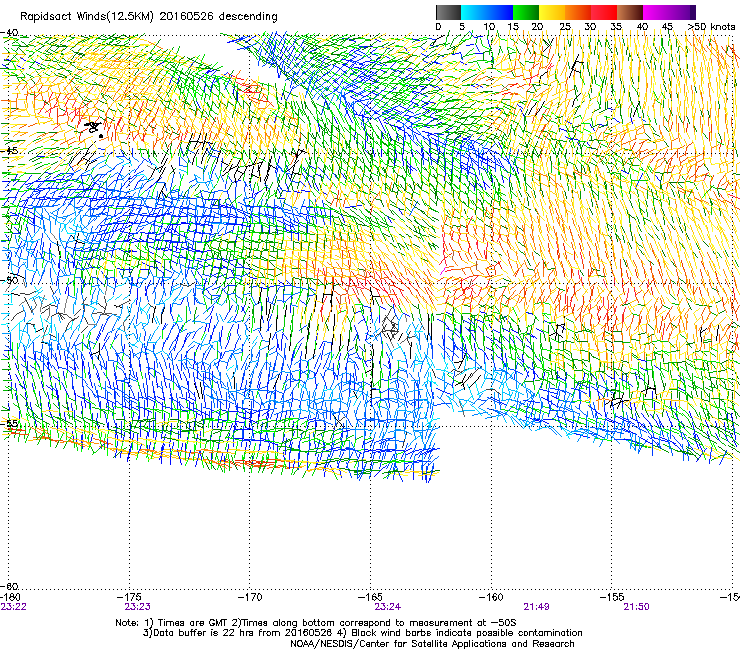Viewport: 740px width, 650px height.
Task: Click the -60 latitude axis label
Action: coord(9,586)
